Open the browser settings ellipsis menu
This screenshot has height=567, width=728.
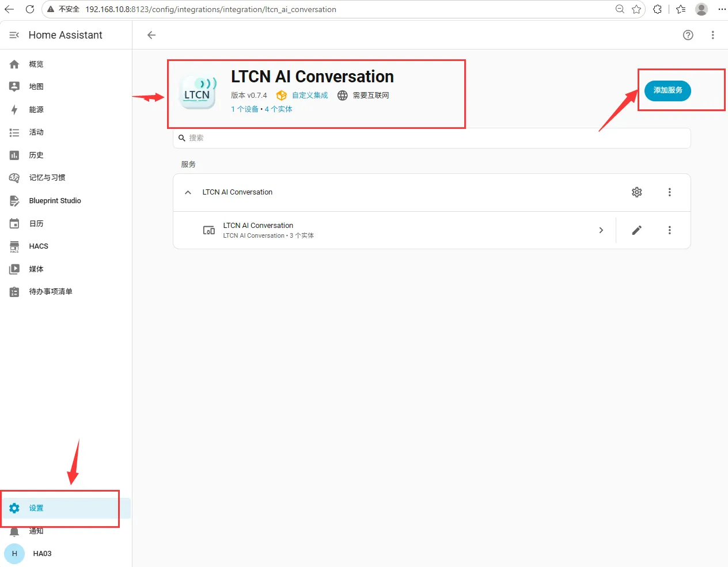pyautogui.click(x=722, y=9)
